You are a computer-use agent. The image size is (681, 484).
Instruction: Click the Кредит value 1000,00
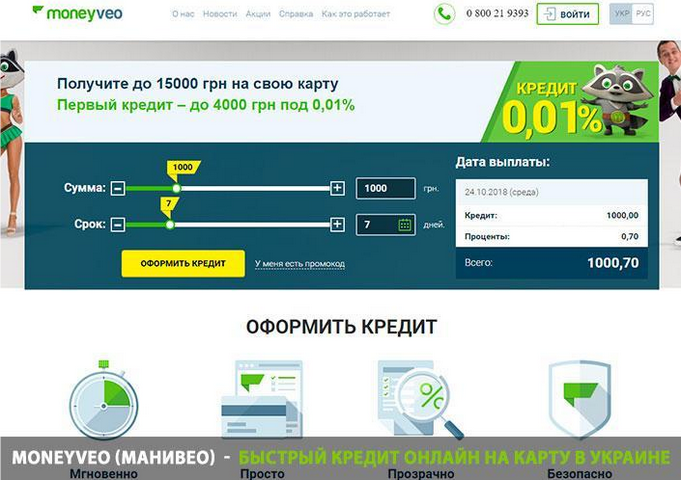pos(622,215)
